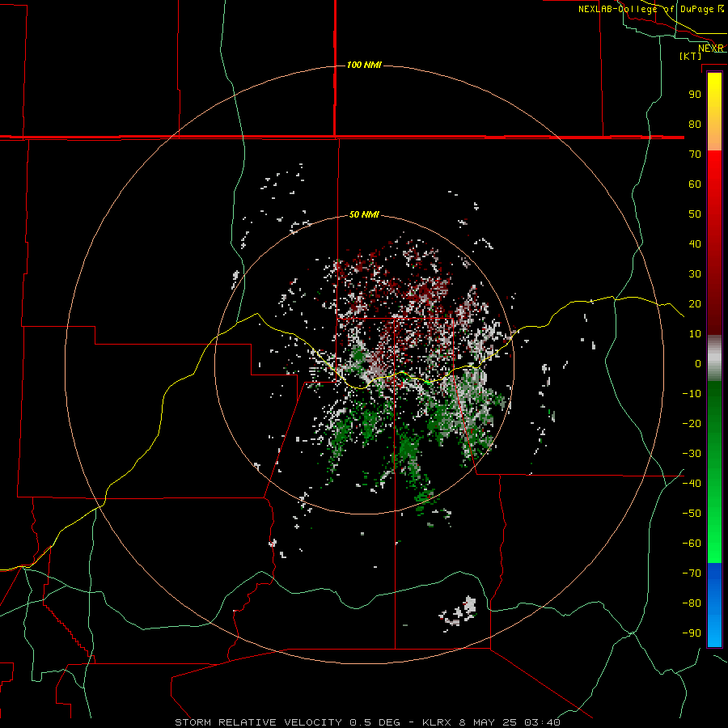The image size is (728, 728).
Task: Click the blue bottom segment of the color bar
Action: [714, 605]
